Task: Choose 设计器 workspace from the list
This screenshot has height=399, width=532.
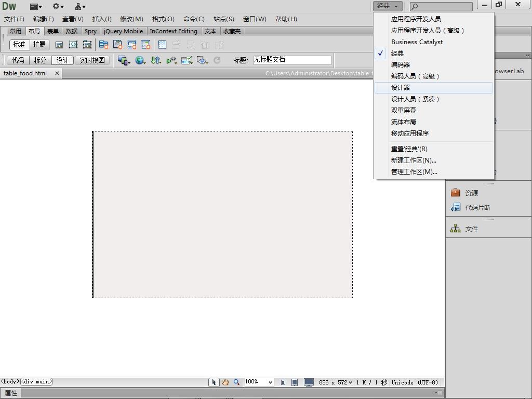Action: click(x=401, y=87)
